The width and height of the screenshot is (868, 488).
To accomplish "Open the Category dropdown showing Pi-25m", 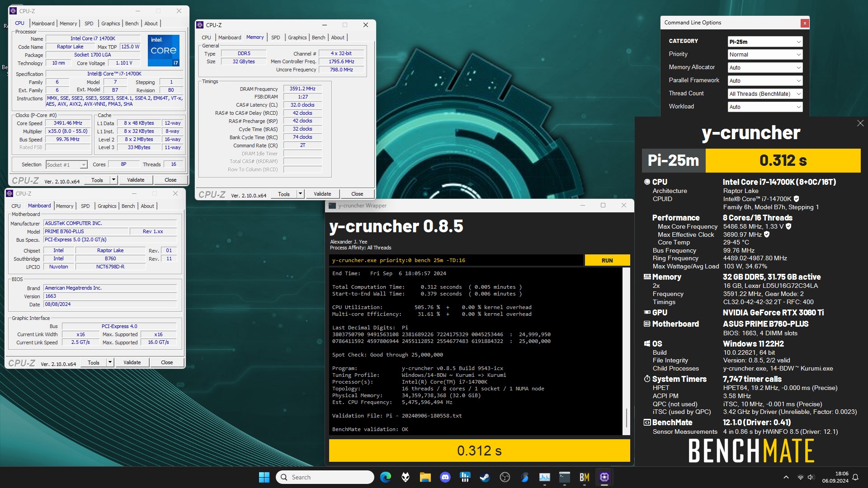I will tap(765, 42).
